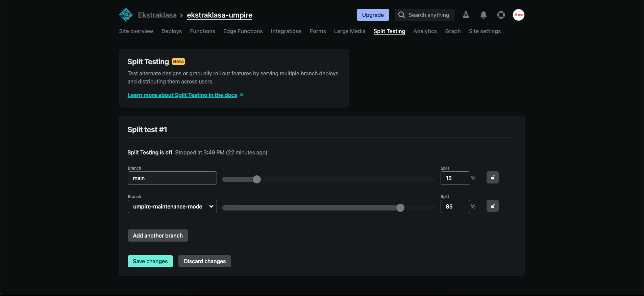Open the Netlify Labs flask icon

coord(466,15)
